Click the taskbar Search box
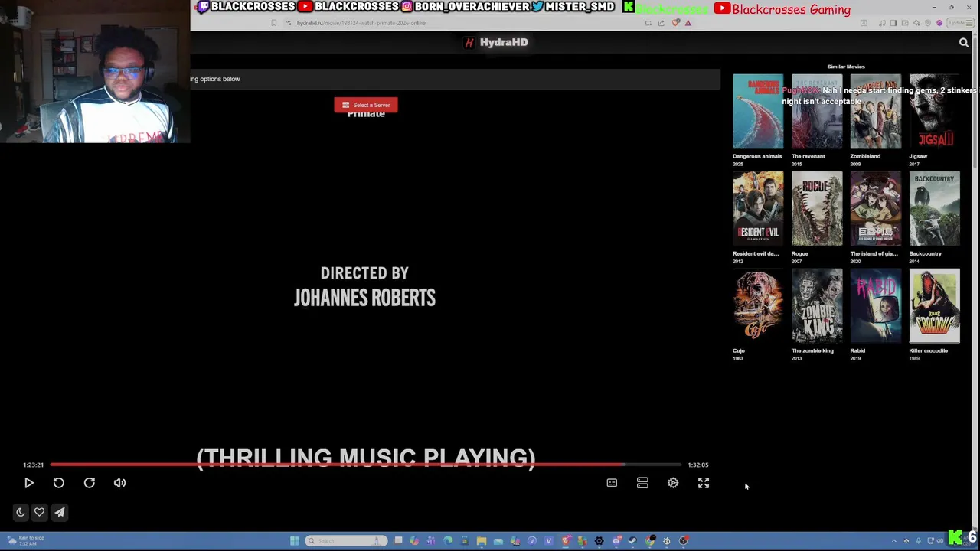Image resolution: width=980 pixels, height=551 pixels. coord(345,541)
